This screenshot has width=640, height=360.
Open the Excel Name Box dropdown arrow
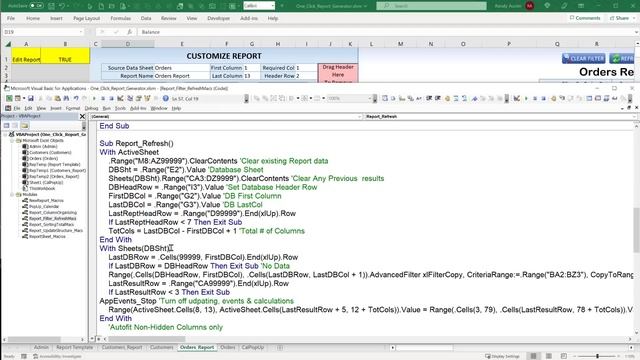pyautogui.click(x=81, y=32)
